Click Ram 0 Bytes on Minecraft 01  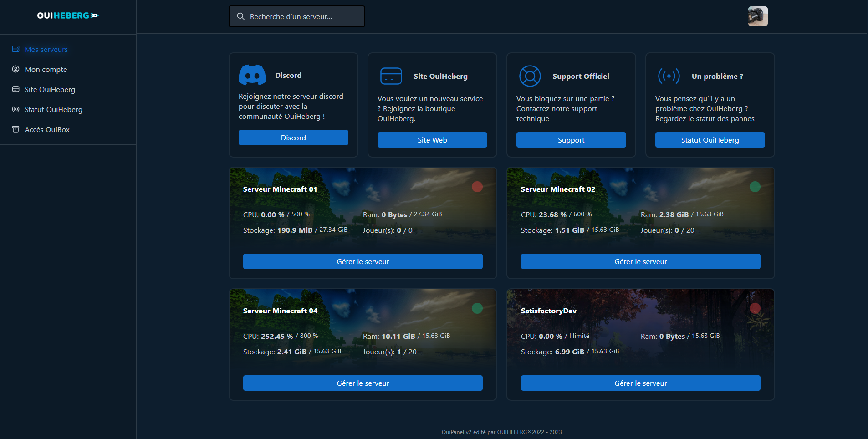pos(402,214)
